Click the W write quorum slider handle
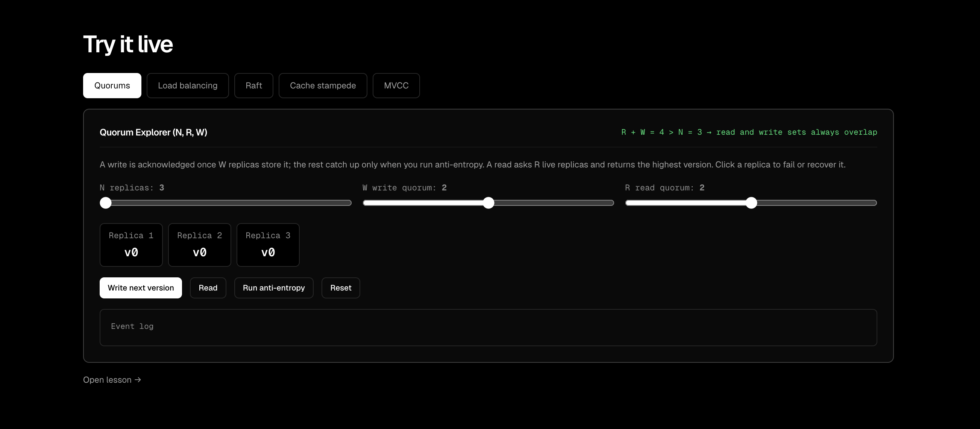Image resolution: width=980 pixels, height=429 pixels. point(488,203)
